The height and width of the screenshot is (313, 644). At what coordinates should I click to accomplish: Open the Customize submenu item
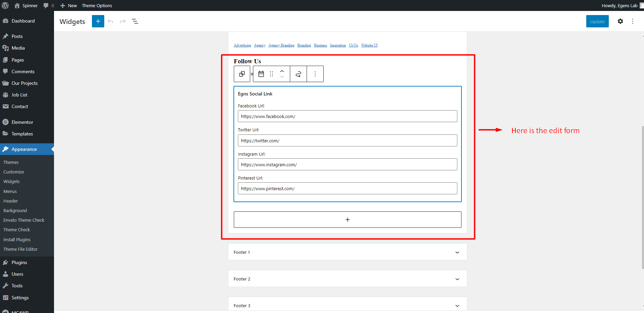[x=14, y=172]
